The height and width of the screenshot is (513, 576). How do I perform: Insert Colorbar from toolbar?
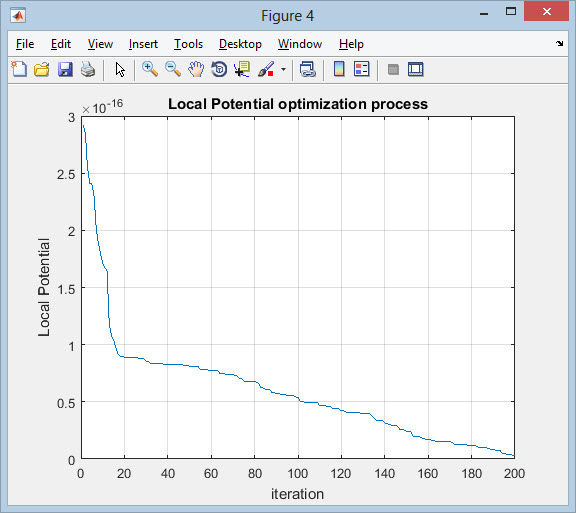click(339, 69)
